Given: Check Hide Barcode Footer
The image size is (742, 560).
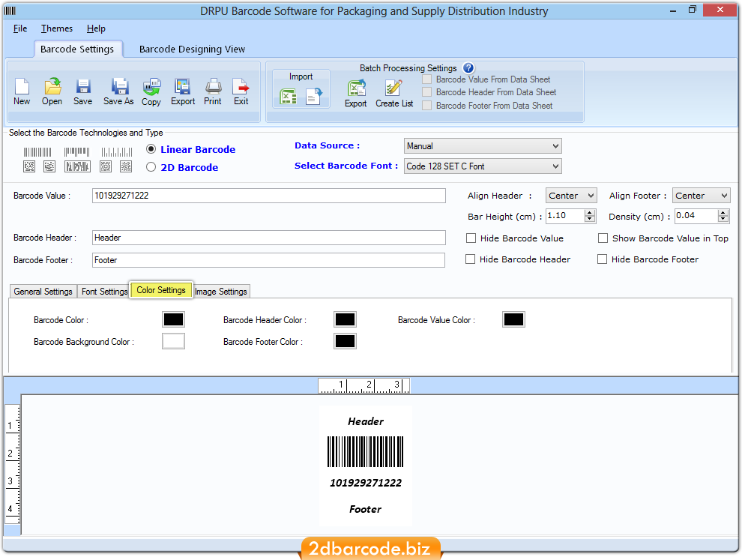Looking at the screenshot, I should pos(602,259).
